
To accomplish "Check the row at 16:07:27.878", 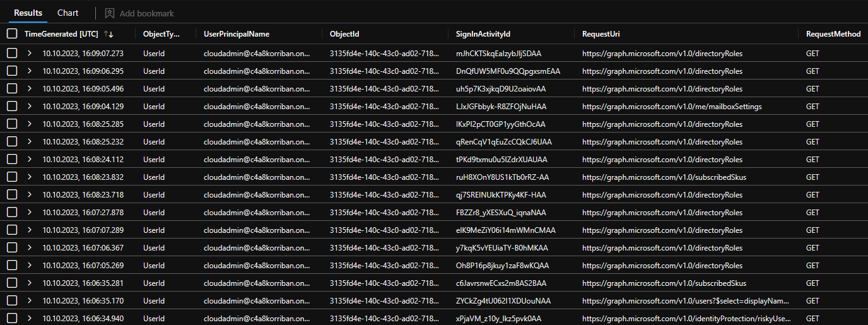I will tap(12, 213).
